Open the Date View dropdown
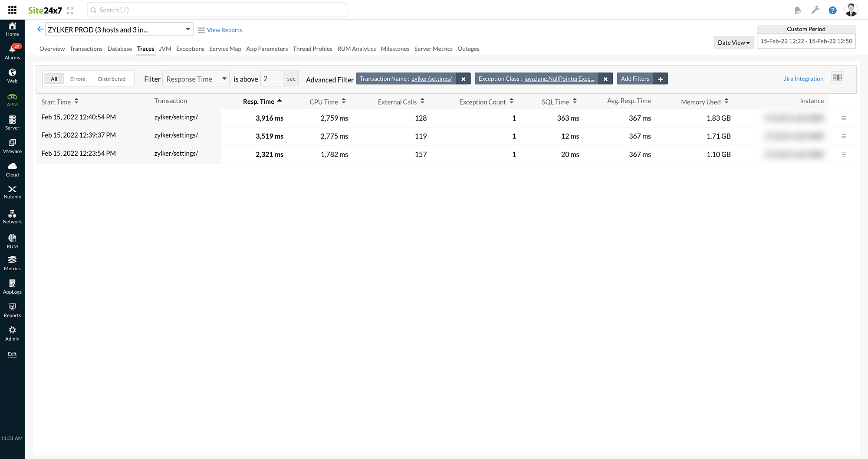This screenshot has height=459, width=868. point(733,43)
